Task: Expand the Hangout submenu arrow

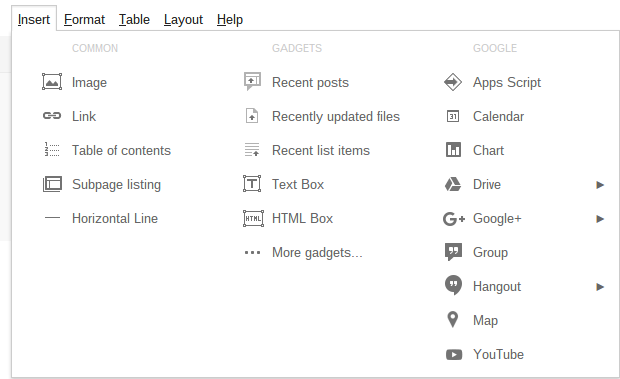Action: point(600,287)
